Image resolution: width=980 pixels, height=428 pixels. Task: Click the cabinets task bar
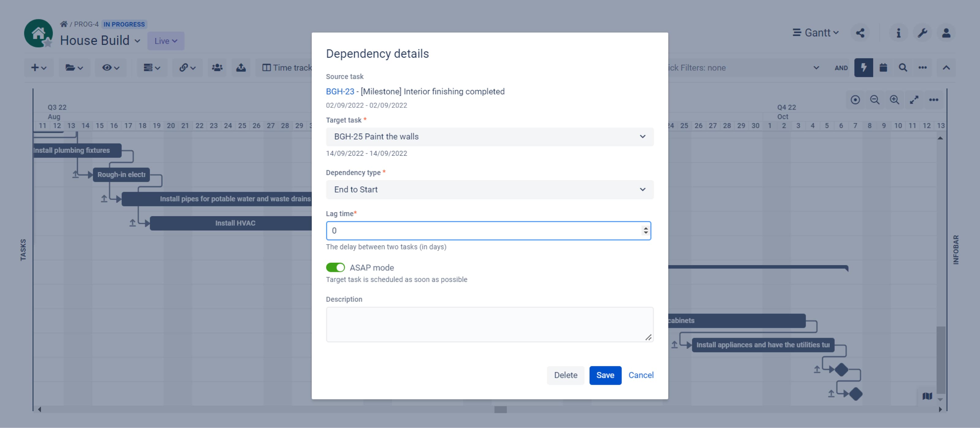tap(737, 320)
